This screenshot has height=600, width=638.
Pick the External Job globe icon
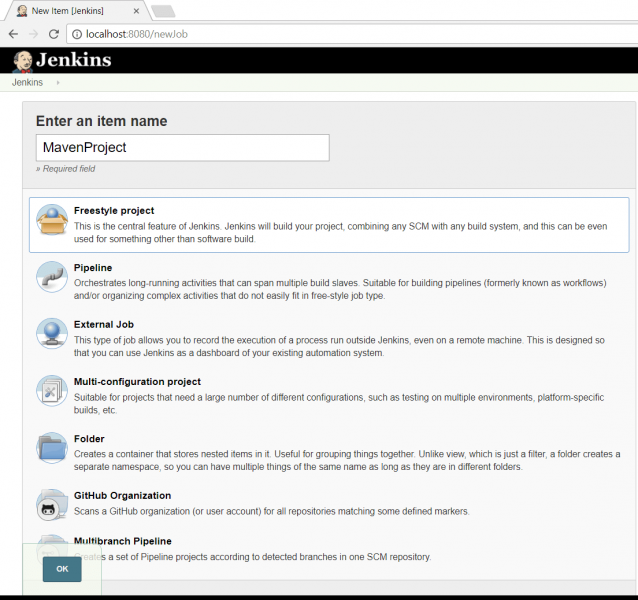(x=52, y=335)
